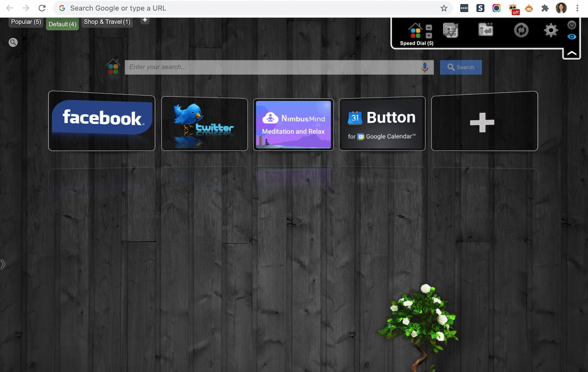Open the Chrome extensions puzzle icon
The image size is (588, 372).
click(544, 8)
